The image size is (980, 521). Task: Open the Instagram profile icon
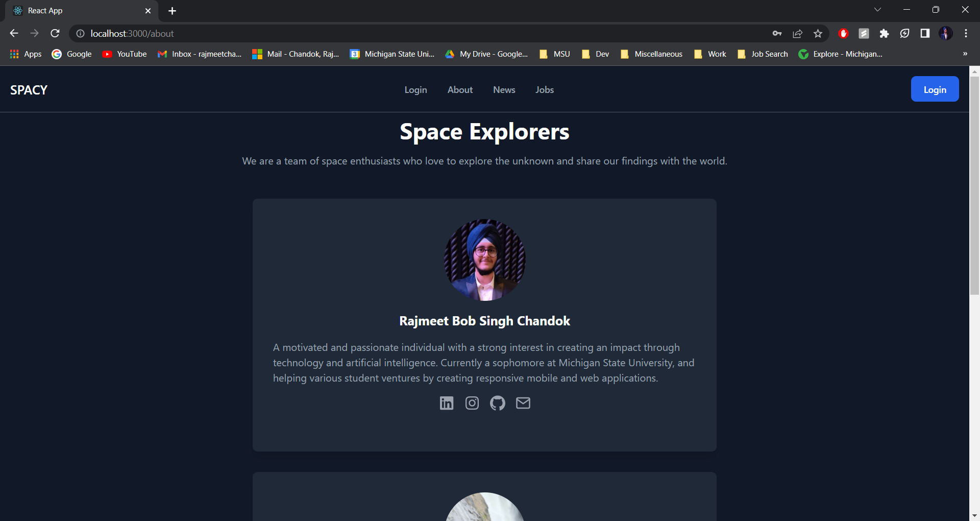[472, 403]
